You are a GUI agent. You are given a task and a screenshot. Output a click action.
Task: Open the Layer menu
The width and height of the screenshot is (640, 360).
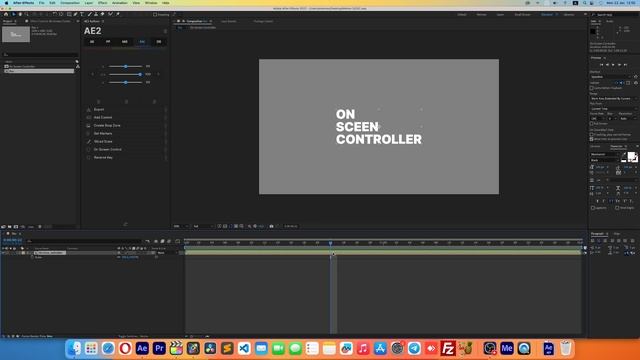coord(89,3)
